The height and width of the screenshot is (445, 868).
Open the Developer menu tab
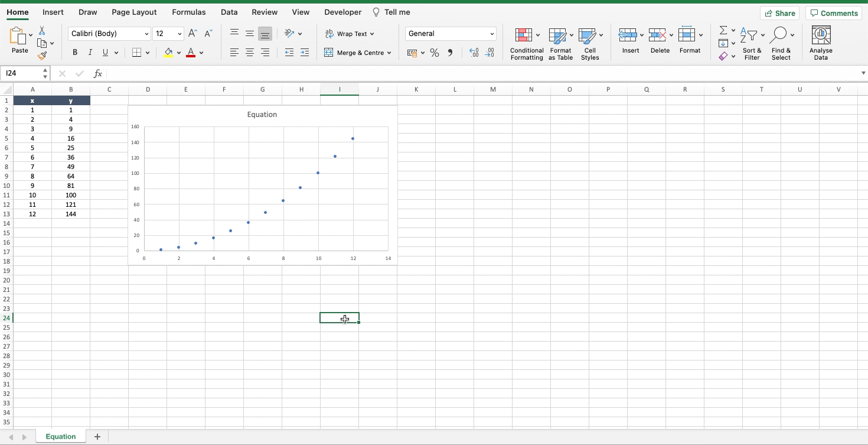pyautogui.click(x=342, y=12)
